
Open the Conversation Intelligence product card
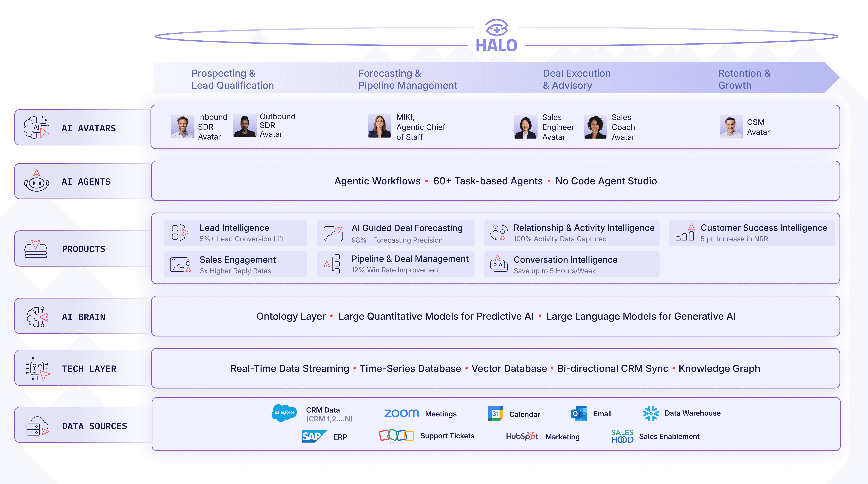571,264
